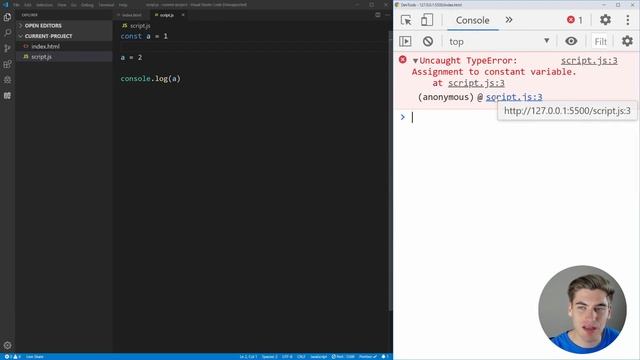
Task: Click the red error count badge
Action: (575, 20)
